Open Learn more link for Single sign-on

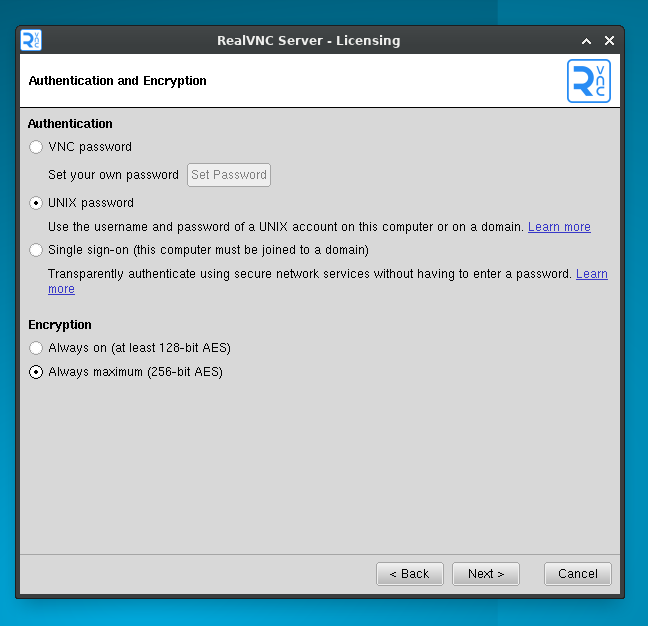click(591, 274)
